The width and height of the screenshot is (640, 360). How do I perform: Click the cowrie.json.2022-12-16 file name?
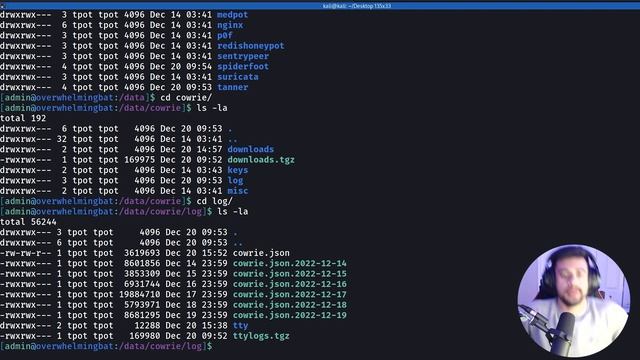289,284
